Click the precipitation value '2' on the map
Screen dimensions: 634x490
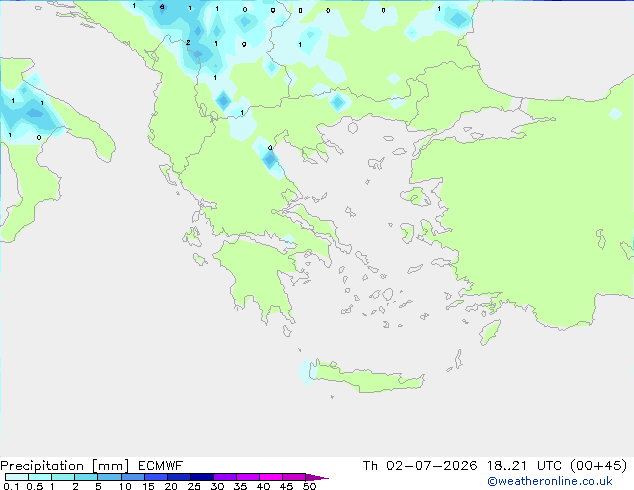click(x=188, y=42)
